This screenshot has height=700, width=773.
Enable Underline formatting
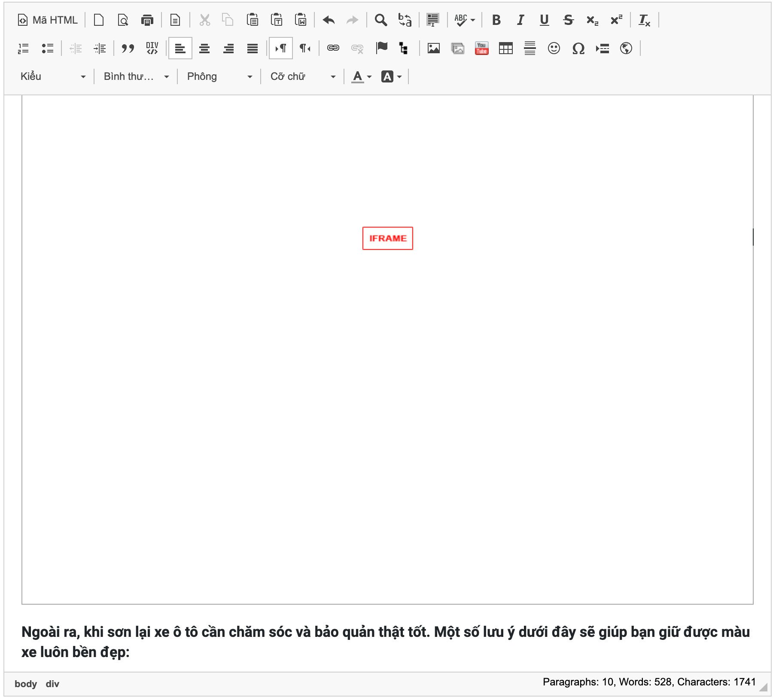544,20
